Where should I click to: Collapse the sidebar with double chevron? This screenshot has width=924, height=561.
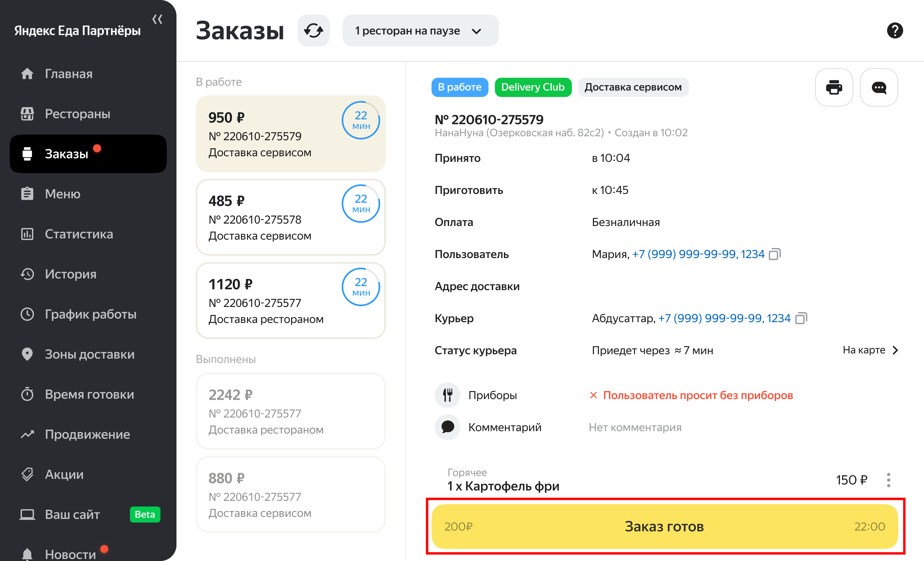tap(157, 19)
